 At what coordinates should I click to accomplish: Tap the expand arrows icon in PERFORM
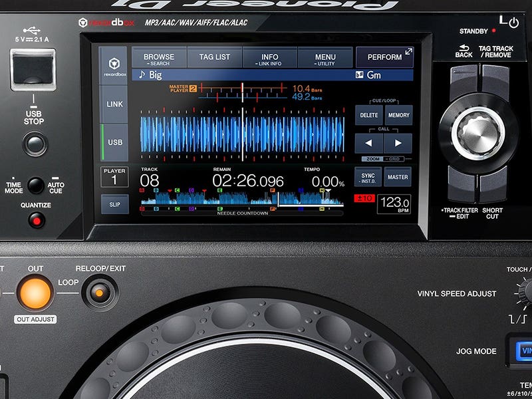tap(408, 52)
